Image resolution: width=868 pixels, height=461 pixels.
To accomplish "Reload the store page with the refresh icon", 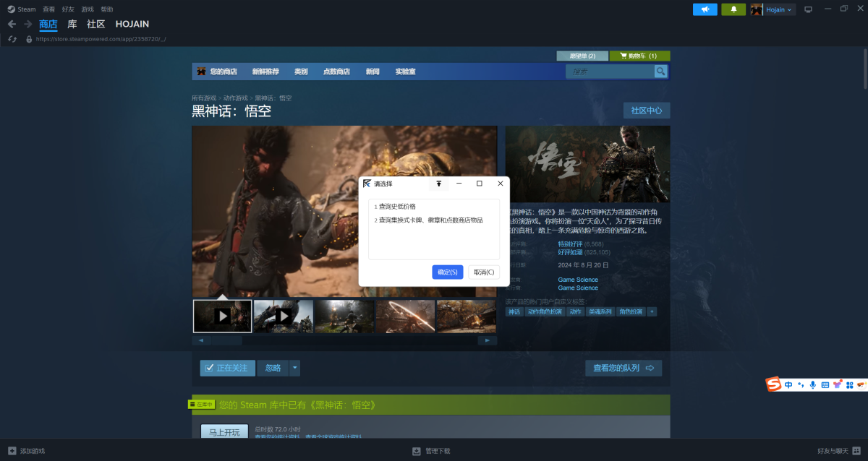I will pos(12,39).
